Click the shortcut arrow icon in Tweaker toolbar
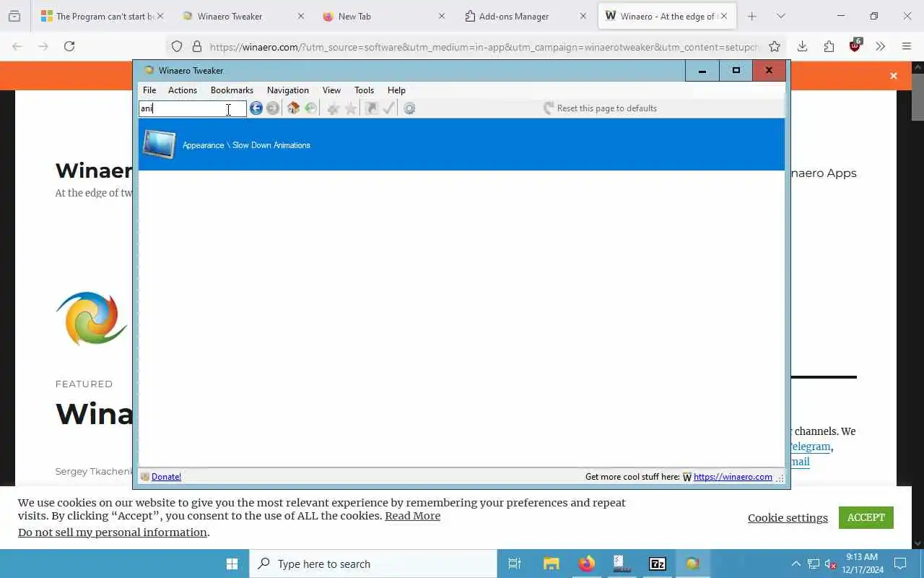The image size is (924, 578). tap(371, 108)
